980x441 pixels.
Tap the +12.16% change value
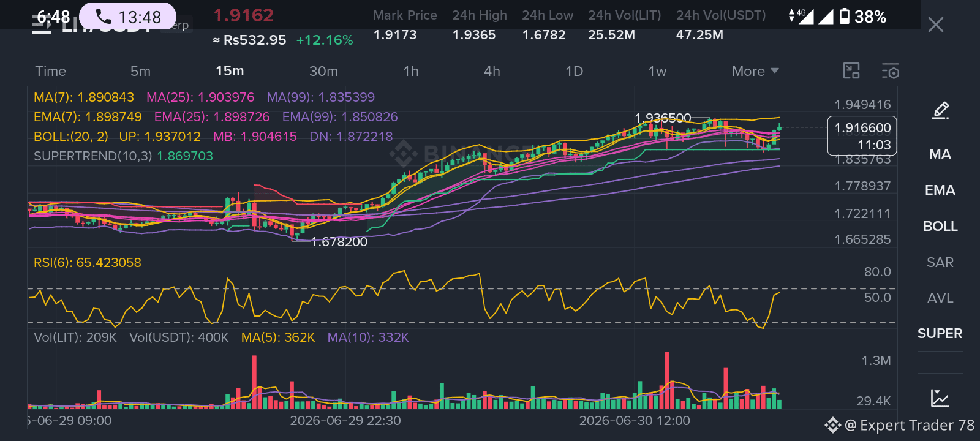(x=325, y=40)
